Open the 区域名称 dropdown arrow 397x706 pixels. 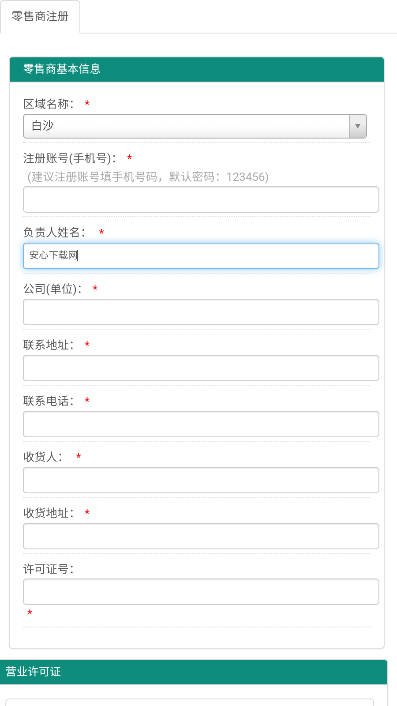click(358, 126)
